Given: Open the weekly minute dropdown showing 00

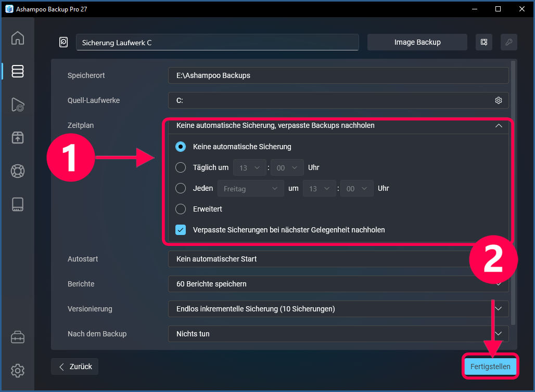Looking at the screenshot, I should [x=357, y=189].
